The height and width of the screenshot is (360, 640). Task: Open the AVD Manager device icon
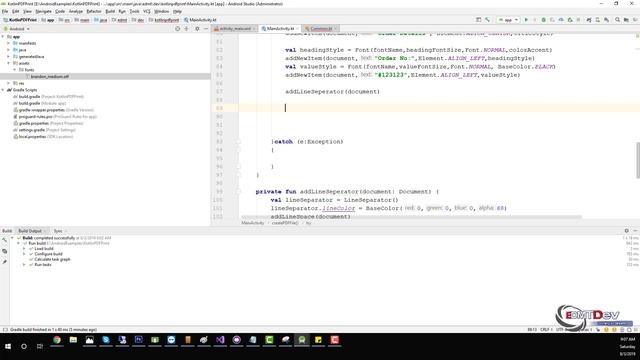tap(598, 20)
